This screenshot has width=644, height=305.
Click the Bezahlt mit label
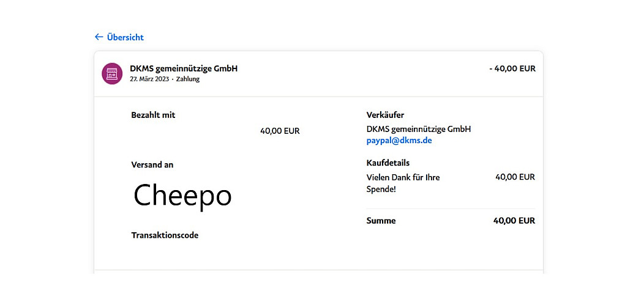click(153, 115)
